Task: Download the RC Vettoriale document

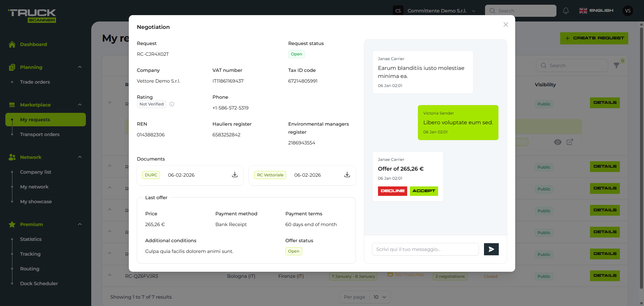Action: click(x=347, y=175)
